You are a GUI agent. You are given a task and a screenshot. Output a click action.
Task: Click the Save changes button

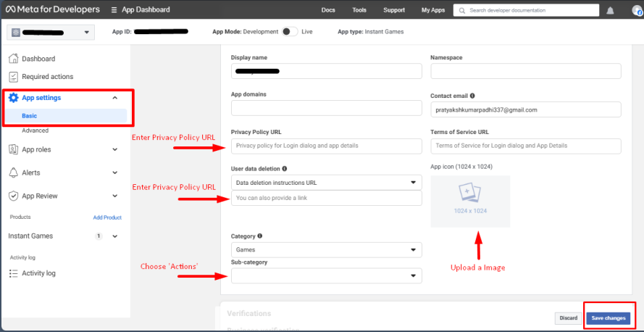609,318
